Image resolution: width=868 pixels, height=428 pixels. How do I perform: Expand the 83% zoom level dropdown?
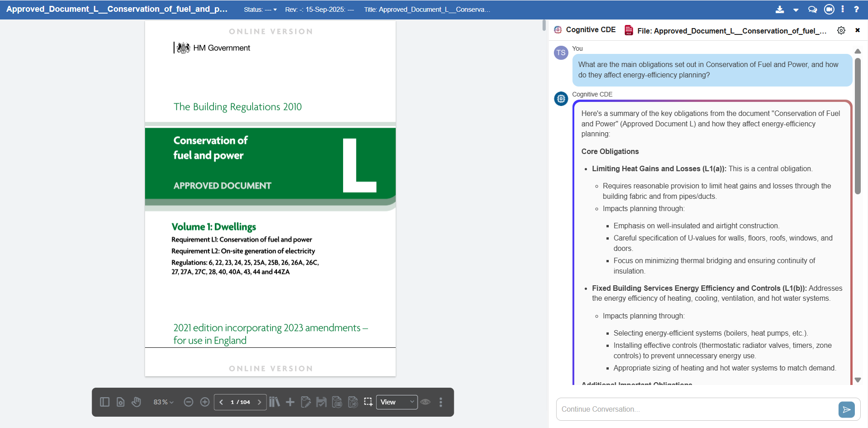(164, 402)
